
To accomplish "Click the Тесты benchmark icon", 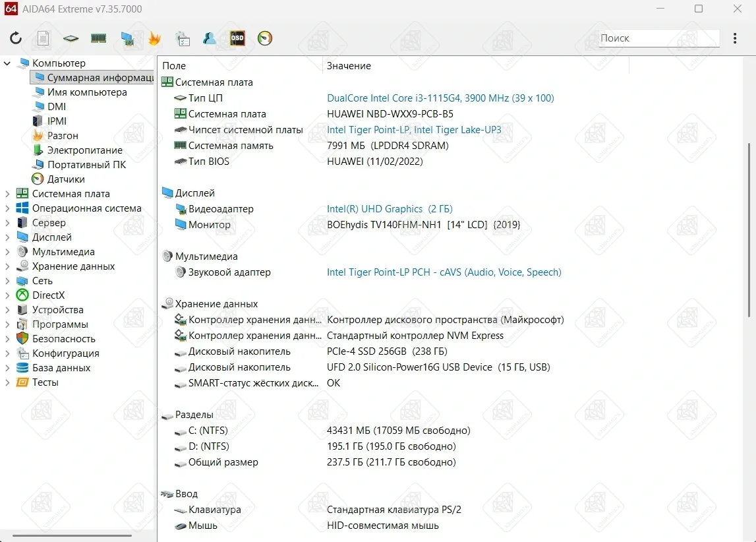I will (x=22, y=382).
